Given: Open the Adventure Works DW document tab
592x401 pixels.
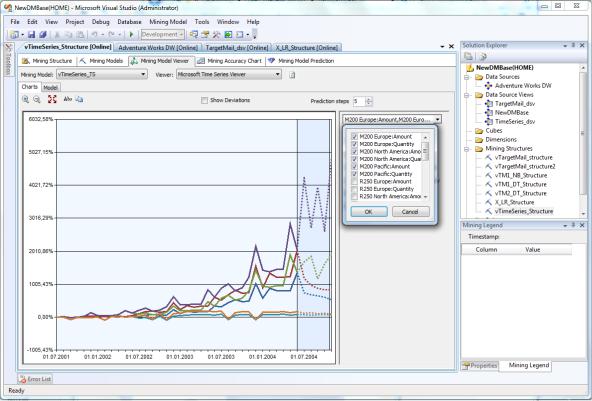Looking at the screenshot, I should click(x=158, y=48).
